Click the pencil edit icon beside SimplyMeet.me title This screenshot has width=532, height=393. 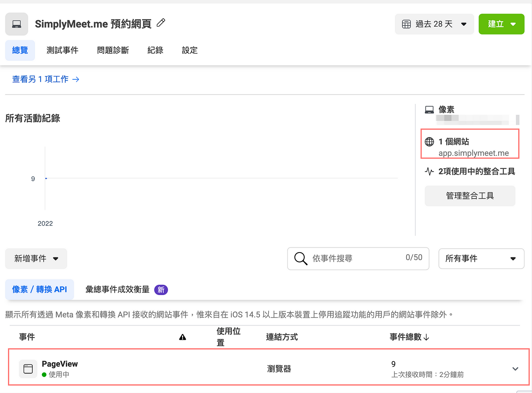pyautogui.click(x=161, y=23)
